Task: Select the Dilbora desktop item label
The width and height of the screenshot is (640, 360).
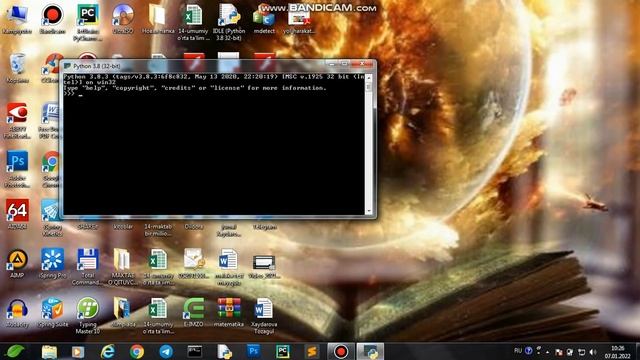Action: 193,227
